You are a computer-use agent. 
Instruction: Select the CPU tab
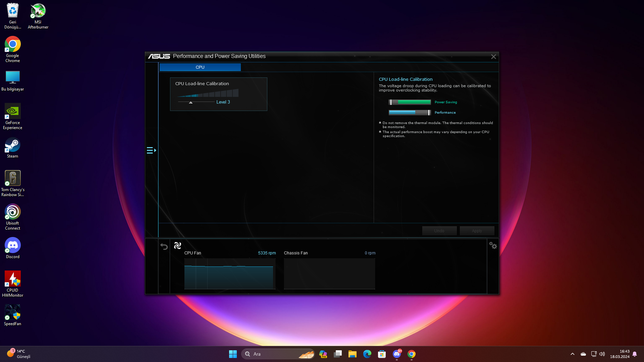[x=200, y=67]
